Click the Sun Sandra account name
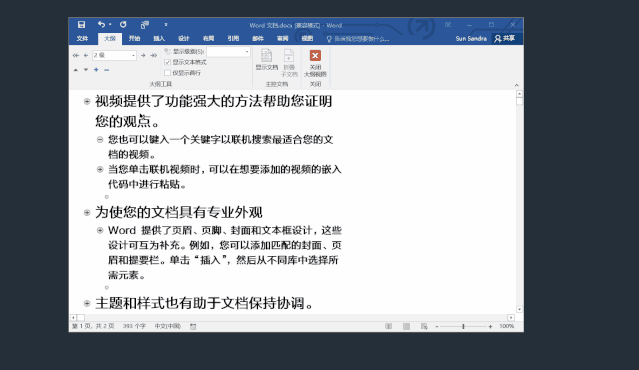639x370 pixels. pos(471,38)
